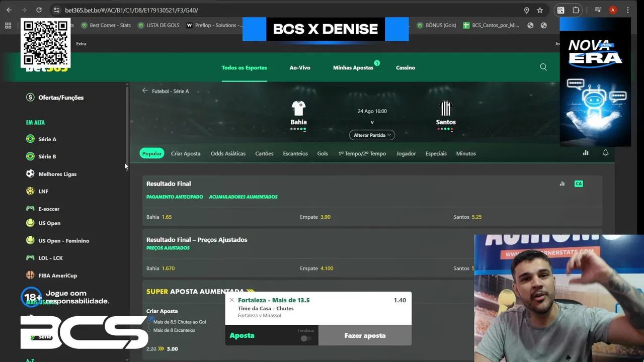Click the browser address bar URL
Image resolution: width=644 pixels, height=362 pixels.
click(131, 10)
